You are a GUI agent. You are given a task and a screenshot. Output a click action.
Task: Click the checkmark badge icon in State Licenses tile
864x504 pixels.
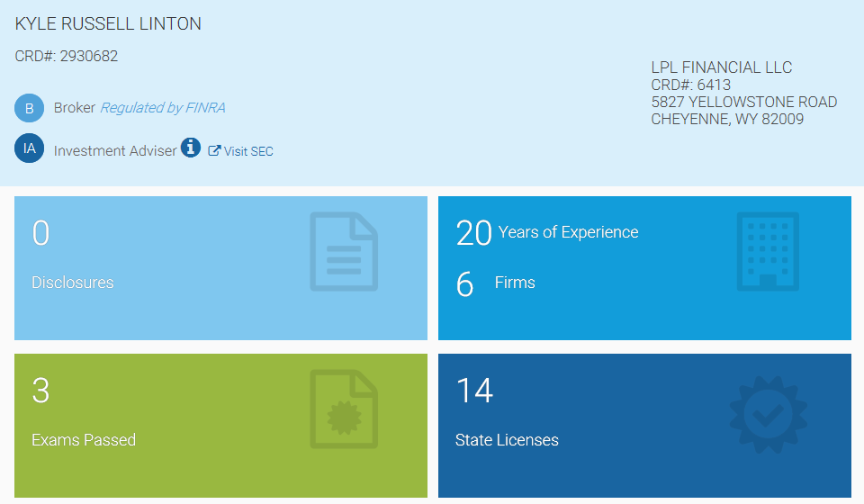tap(768, 415)
